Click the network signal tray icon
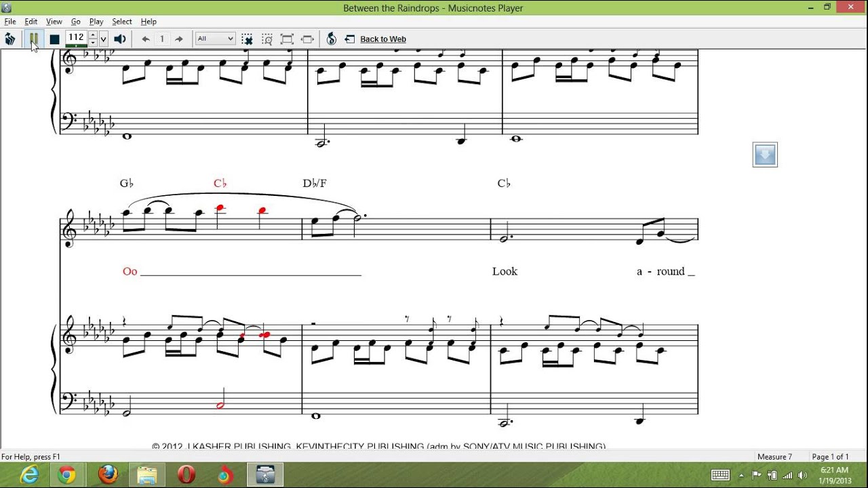The image size is (868, 488). coord(787,475)
